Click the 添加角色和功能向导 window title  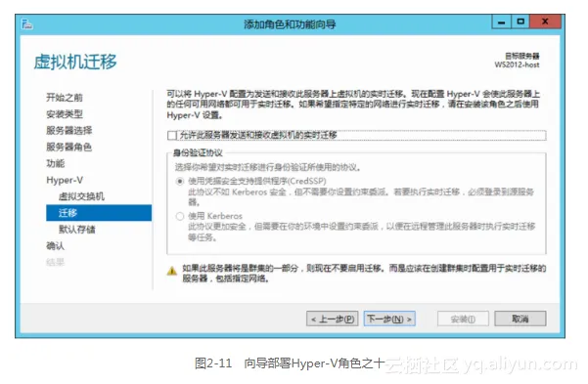click(x=290, y=24)
